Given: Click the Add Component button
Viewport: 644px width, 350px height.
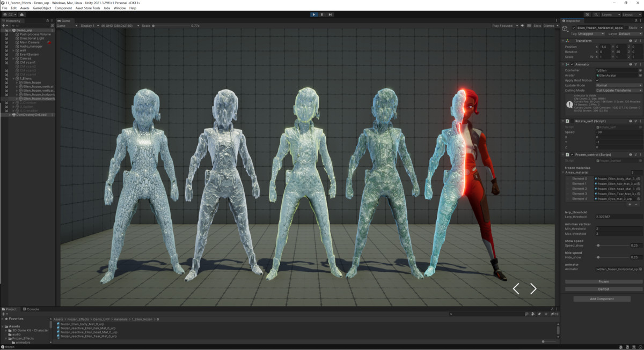Looking at the screenshot, I should pos(601,299).
